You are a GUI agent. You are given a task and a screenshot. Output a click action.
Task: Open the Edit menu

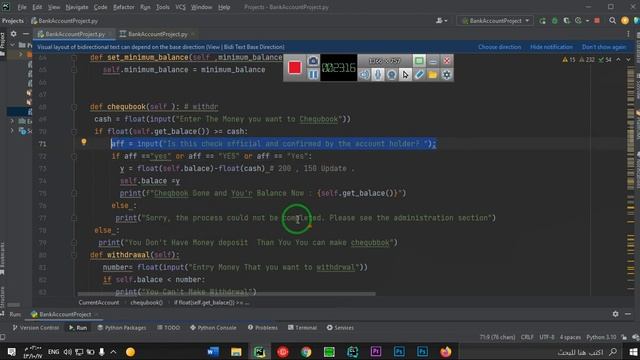coord(37,7)
